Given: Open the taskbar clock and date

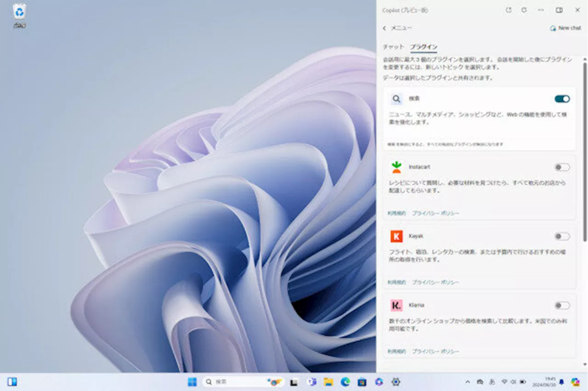Looking at the screenshot, I should click(x=544, y=382).
